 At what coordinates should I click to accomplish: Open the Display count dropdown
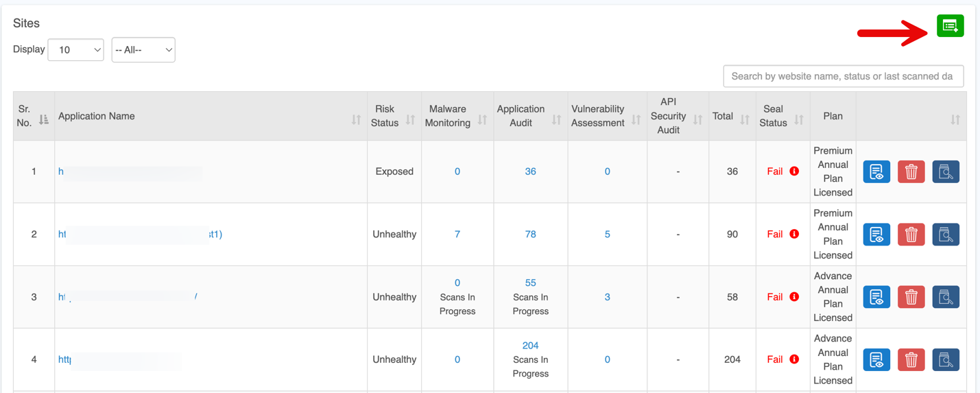[75, 49]
